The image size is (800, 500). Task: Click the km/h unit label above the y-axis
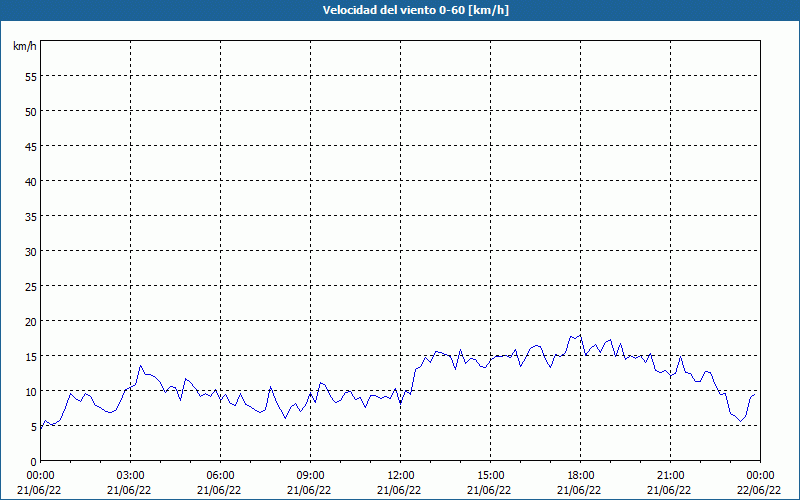25,47
